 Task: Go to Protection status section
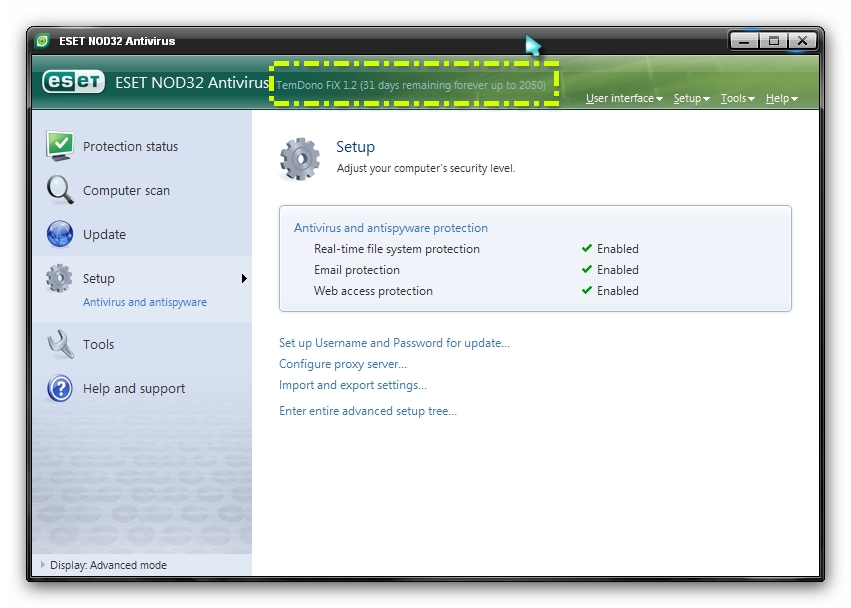click(130, 147)
